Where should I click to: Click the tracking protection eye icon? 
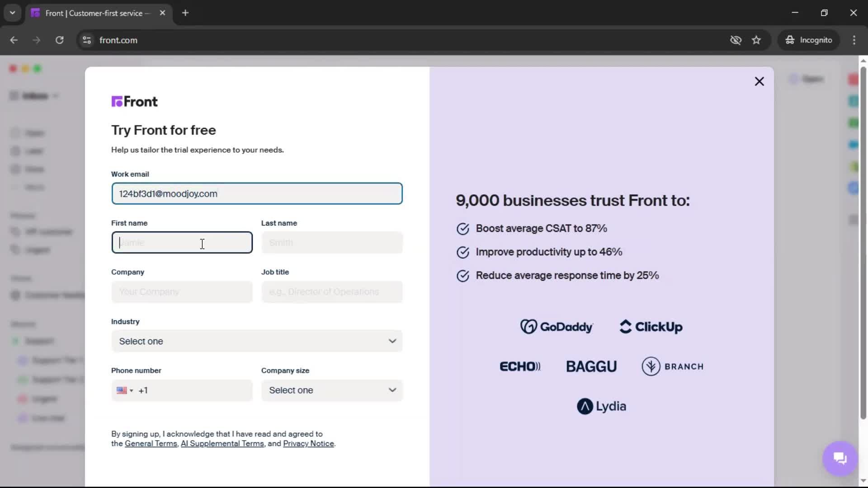(x=736, y=40)
